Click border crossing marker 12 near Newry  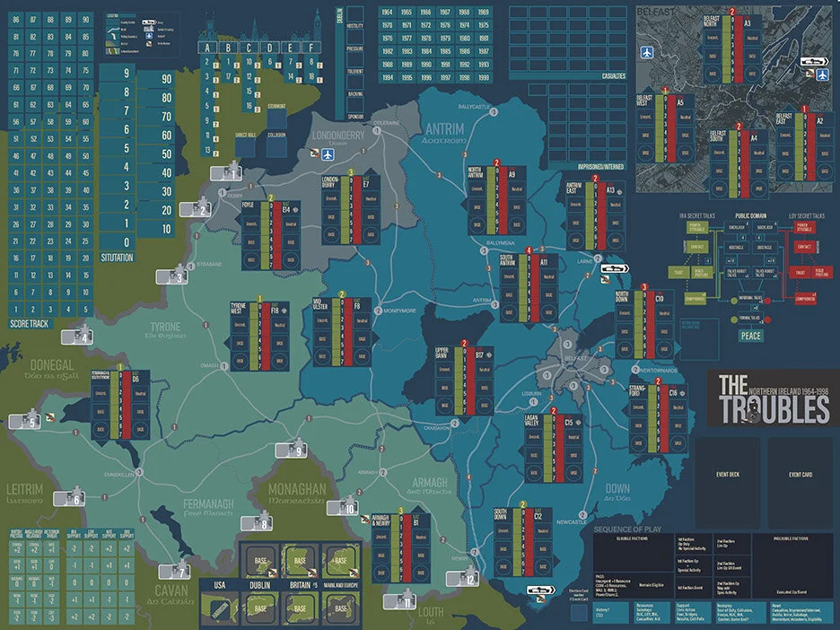[463, 577]
